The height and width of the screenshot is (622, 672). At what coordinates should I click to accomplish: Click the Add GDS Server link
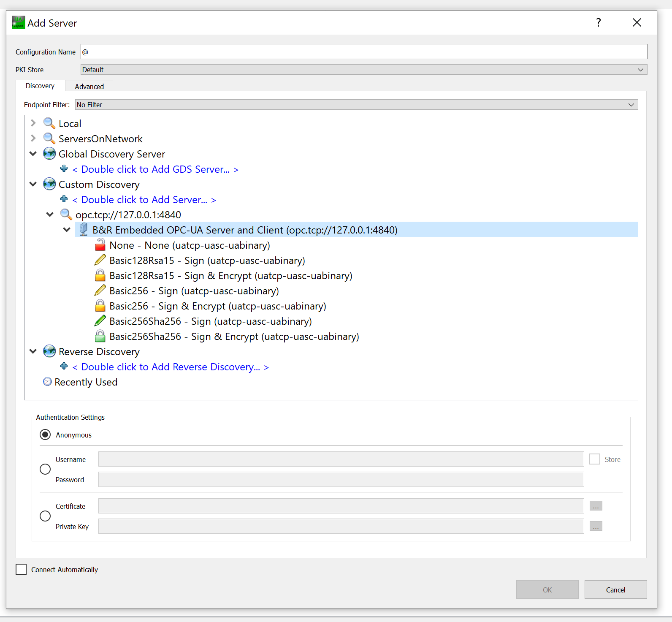[155, 169]
